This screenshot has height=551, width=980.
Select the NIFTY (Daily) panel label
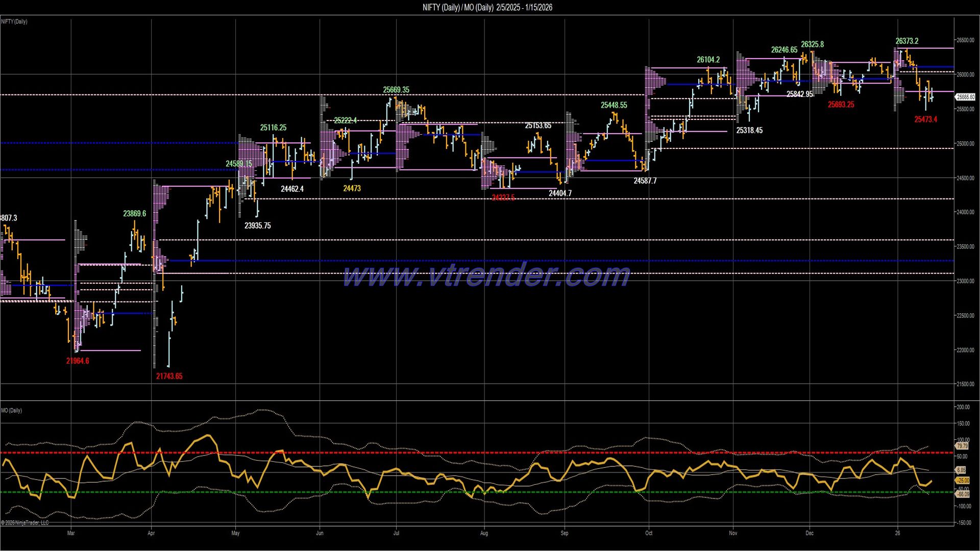[15, 21]
